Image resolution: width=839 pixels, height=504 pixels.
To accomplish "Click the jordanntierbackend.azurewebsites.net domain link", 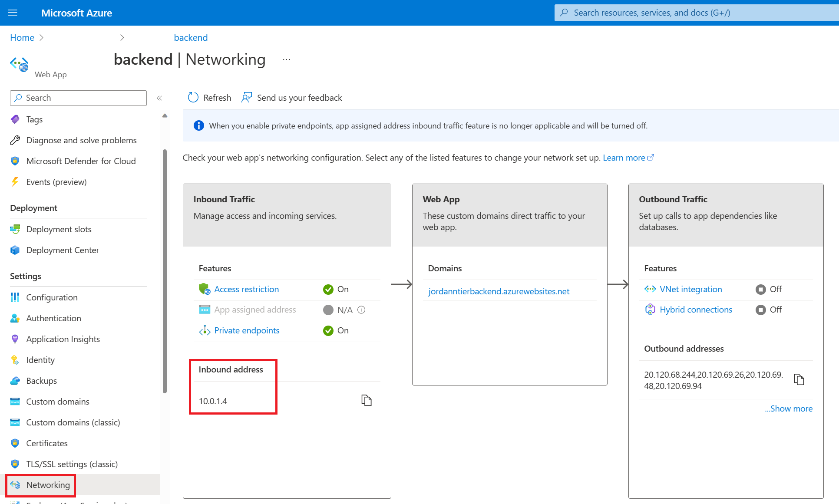I will click(499, 291).
